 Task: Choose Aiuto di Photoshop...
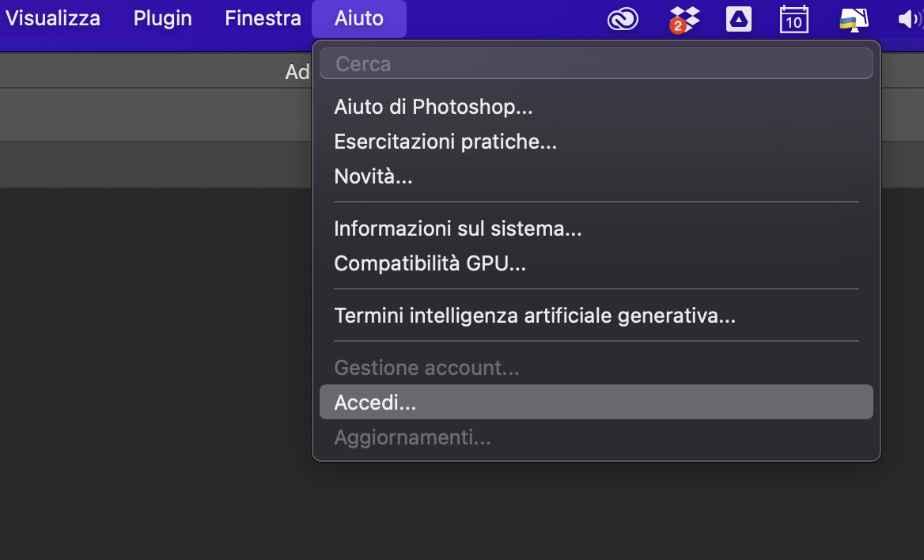click(x=596, y=107)
